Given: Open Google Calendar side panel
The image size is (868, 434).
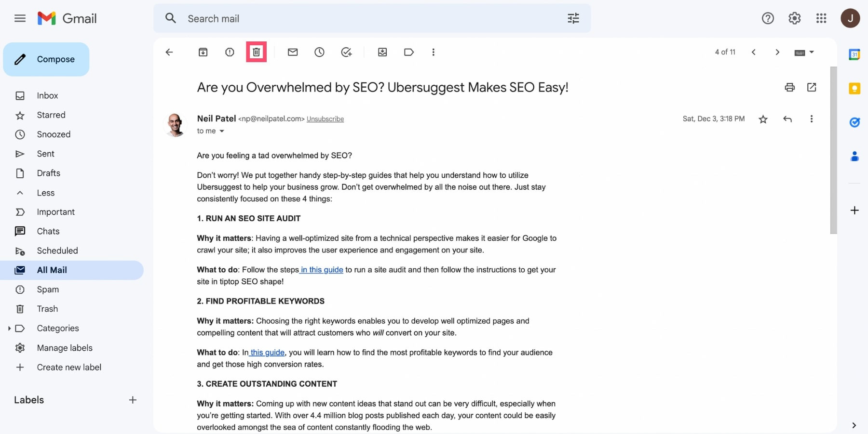Looking at the screenshot, I should (854, 54).
